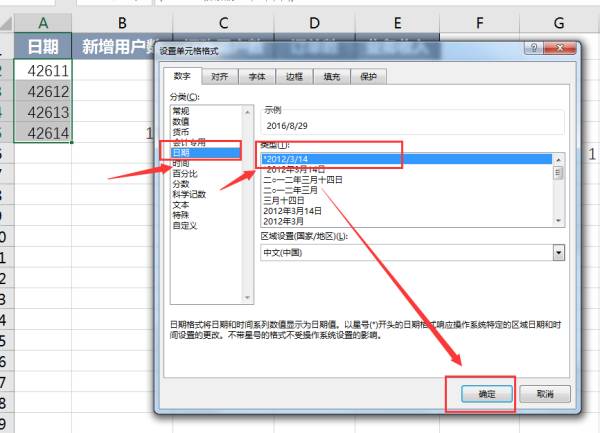Click category list scroll up arrow
Image resolution: width=600 pixels, height=433 pixels.
(x=247, y=112)
